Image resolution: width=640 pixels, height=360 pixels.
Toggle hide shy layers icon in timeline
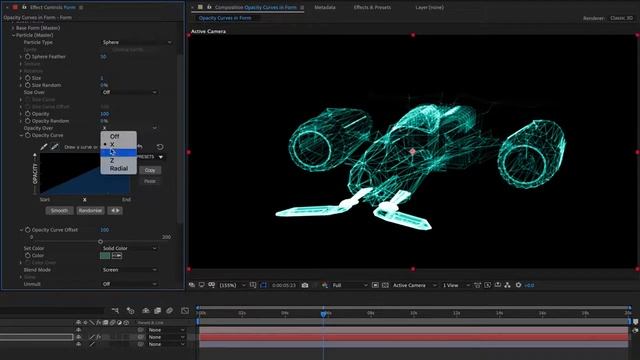tap(146, 311)
